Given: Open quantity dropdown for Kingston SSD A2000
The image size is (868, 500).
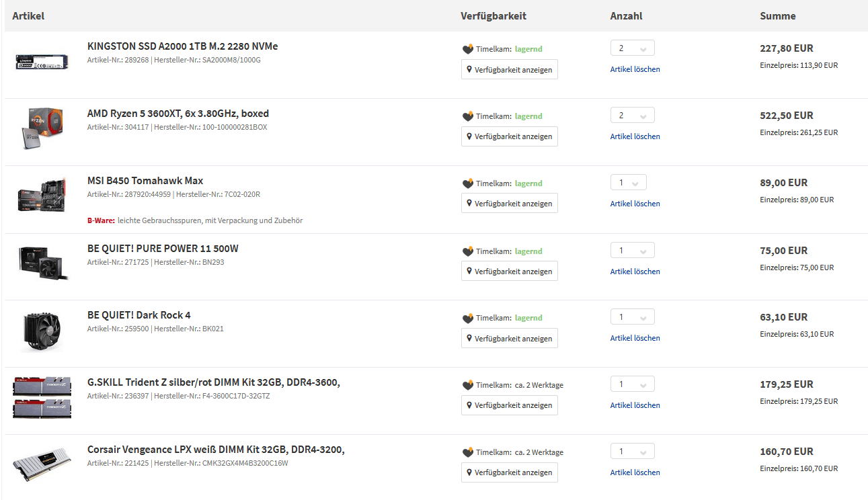Looking at the screenshot, I should (633, 48).
